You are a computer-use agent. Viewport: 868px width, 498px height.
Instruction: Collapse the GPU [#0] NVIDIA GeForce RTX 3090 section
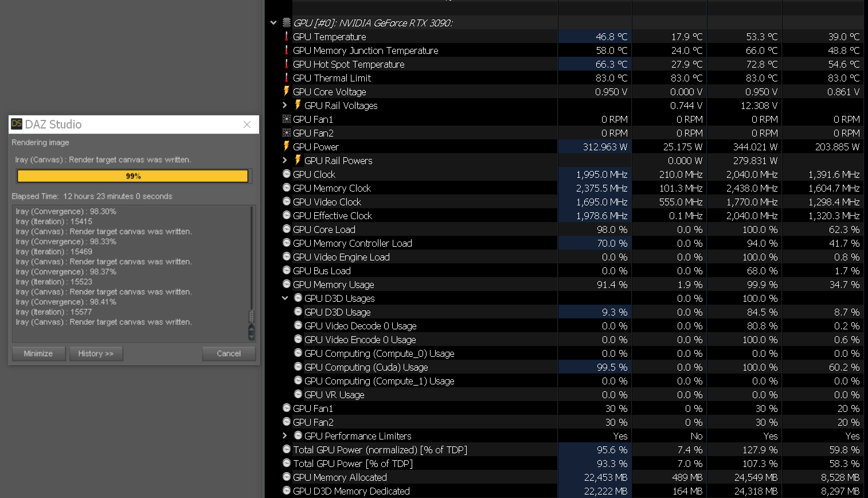click(x=273, y=23)
